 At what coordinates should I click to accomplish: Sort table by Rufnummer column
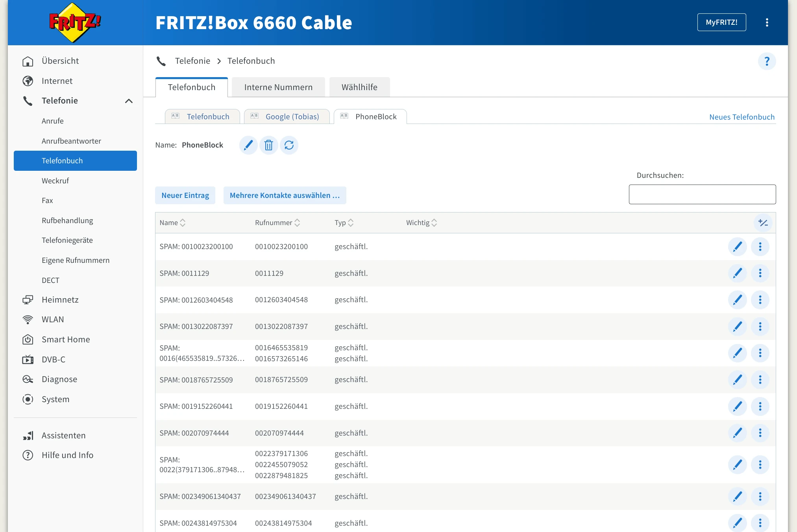pyautogui.click(x=277, y=223)
